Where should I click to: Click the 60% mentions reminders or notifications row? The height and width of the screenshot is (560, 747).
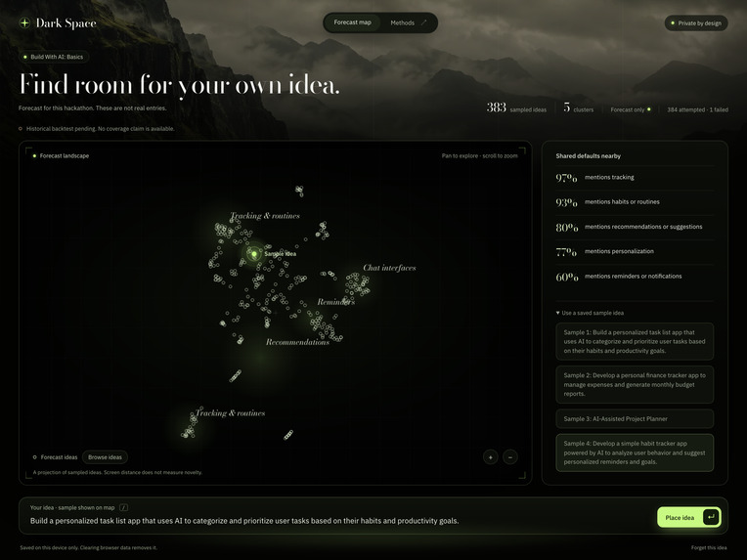[635, 277]
